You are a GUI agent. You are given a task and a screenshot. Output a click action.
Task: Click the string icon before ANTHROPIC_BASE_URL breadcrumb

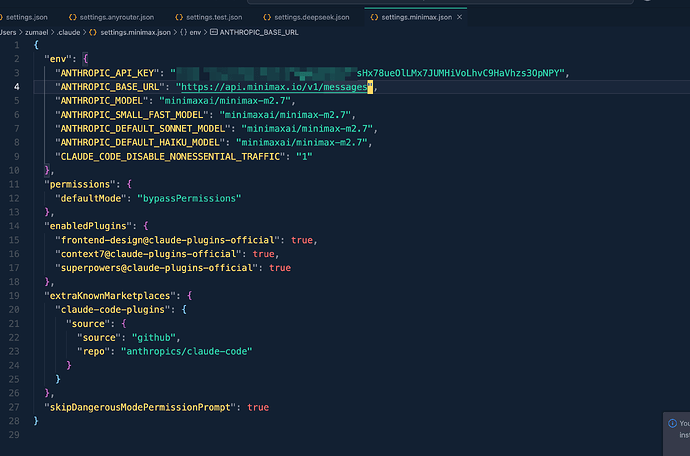click(x=213, y=32)
